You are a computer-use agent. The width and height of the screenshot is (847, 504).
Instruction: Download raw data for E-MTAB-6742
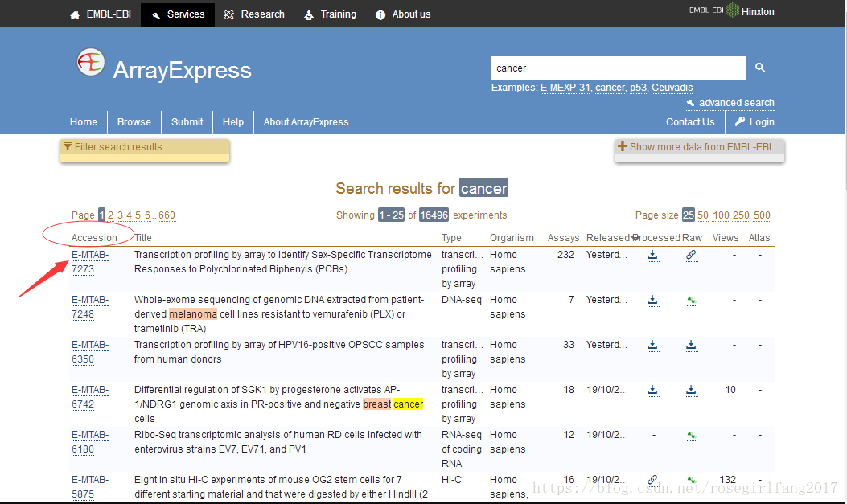691,390
